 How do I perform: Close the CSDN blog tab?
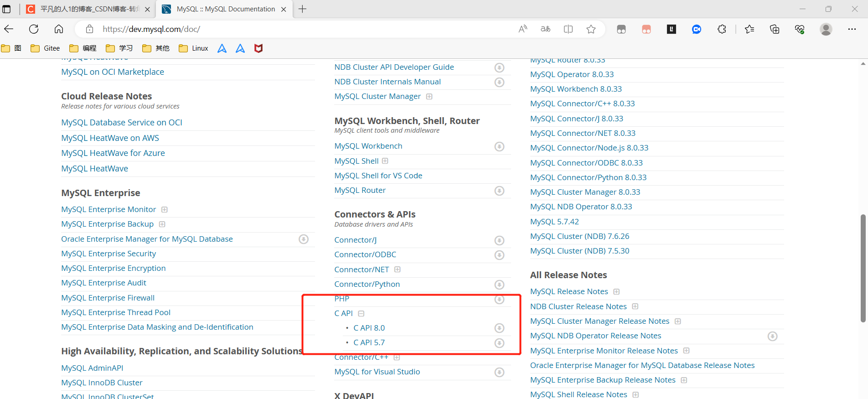click(147, 9)
